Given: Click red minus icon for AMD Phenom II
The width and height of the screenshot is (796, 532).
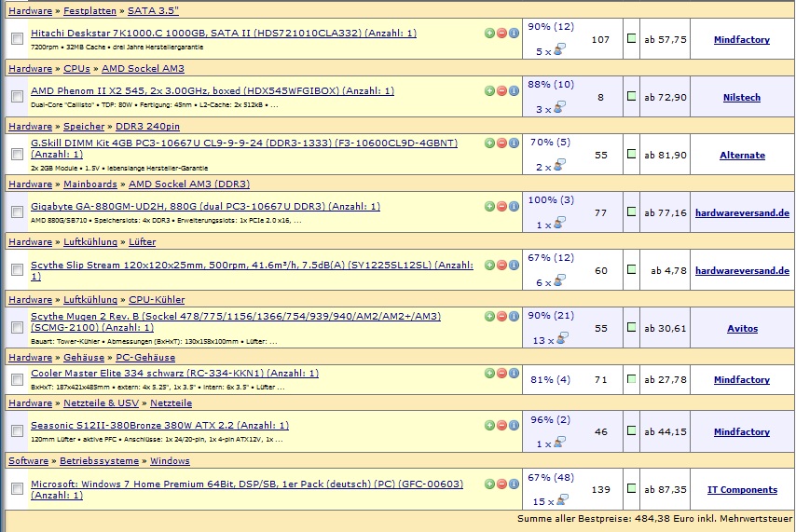Looking at the screenshot, I should click(x=501, y=91).
